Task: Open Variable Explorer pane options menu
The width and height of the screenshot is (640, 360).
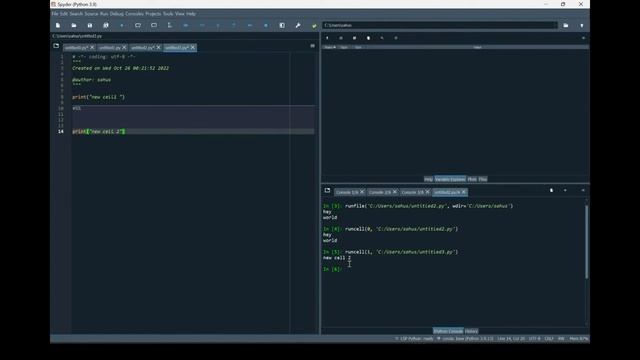Action: pyautogui.click(x=583, y=38)
